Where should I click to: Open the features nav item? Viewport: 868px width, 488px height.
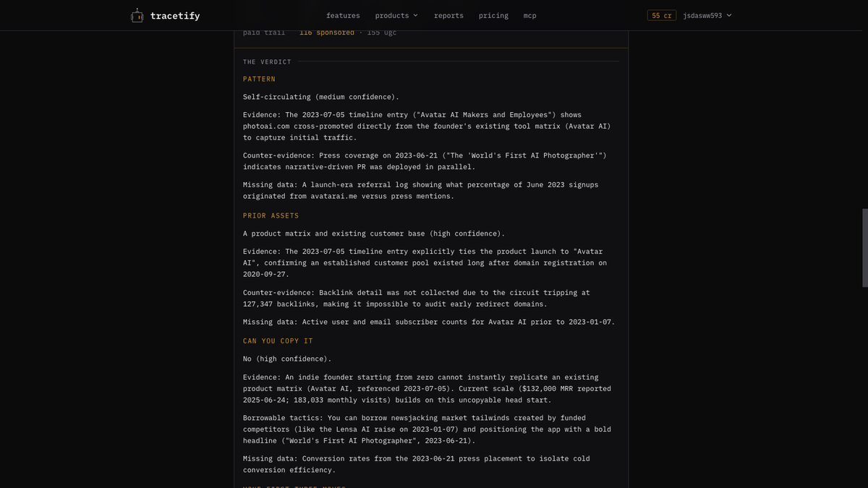(x=343, y=16)
